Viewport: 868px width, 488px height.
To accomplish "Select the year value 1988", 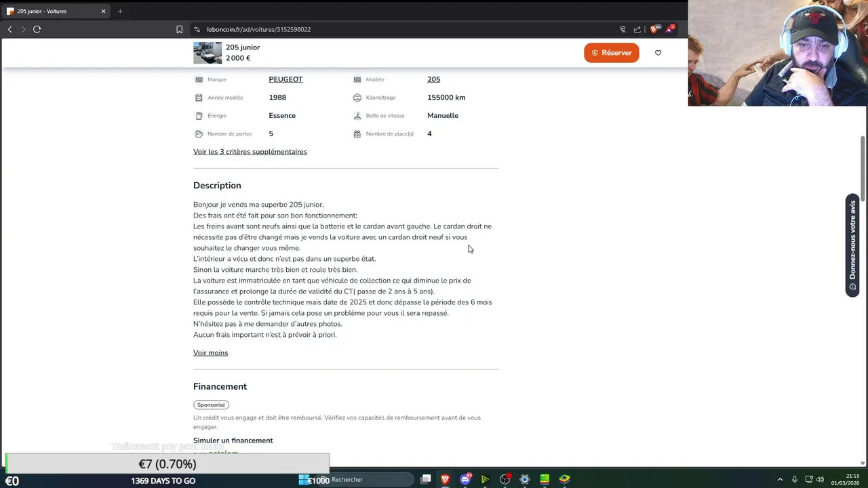I will 277,98.
